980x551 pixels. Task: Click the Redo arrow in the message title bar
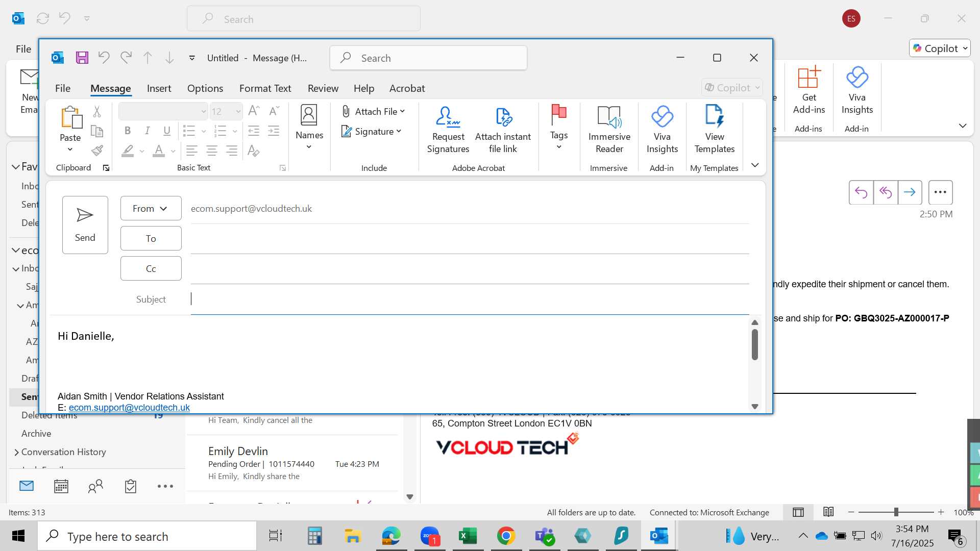(x=126, y=58)
